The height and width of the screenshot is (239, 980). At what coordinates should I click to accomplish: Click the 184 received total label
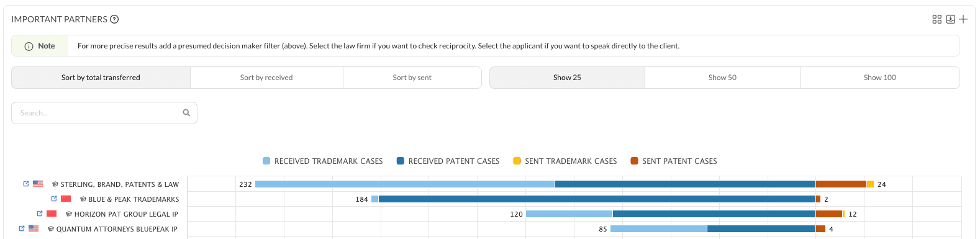[x=361, y=199]
